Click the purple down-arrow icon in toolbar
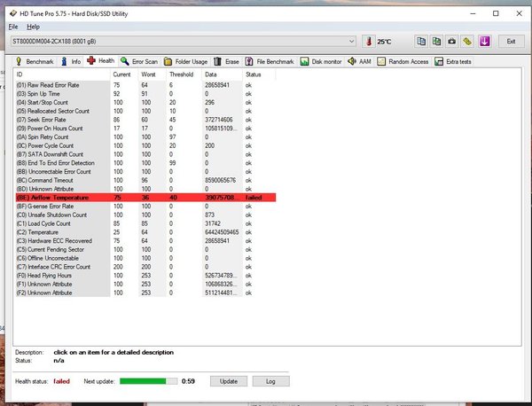Viewport: 532px width, 406px height. pyautogui.click(x=484, y=42)
